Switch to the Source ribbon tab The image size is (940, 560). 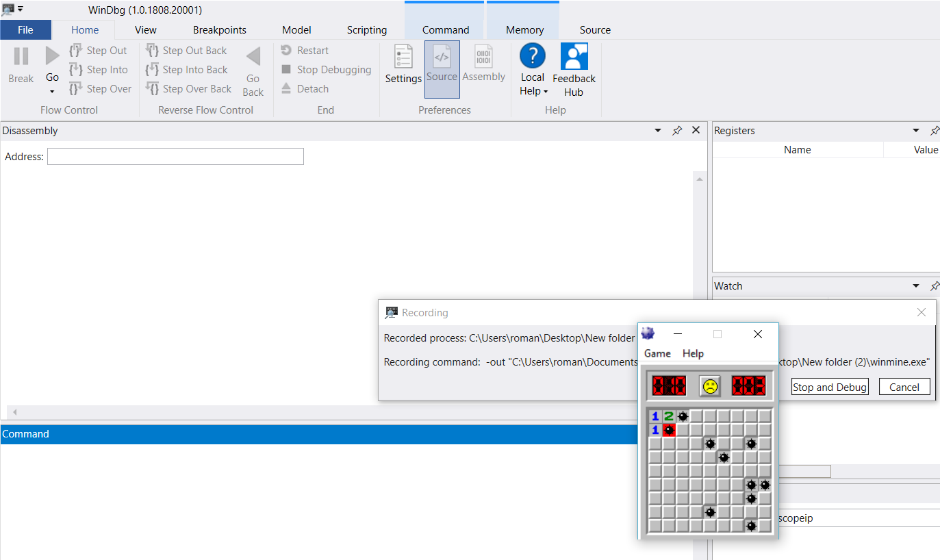[595, 30]
